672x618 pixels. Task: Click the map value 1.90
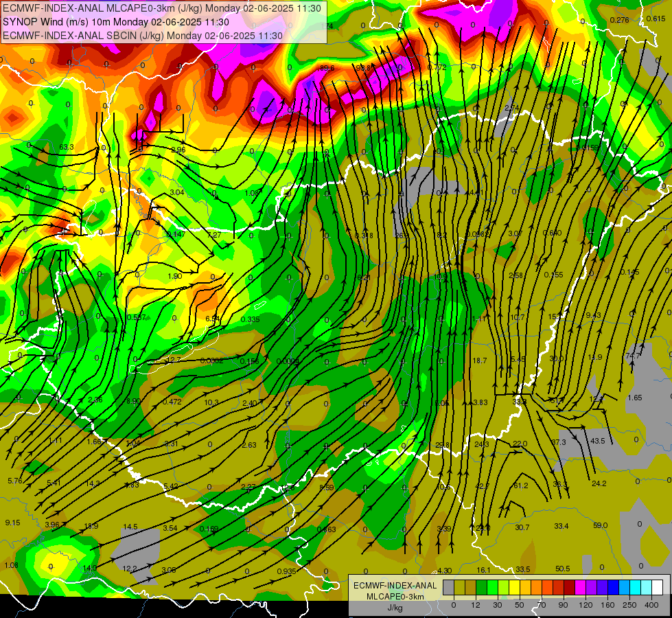tap(175, 276)
